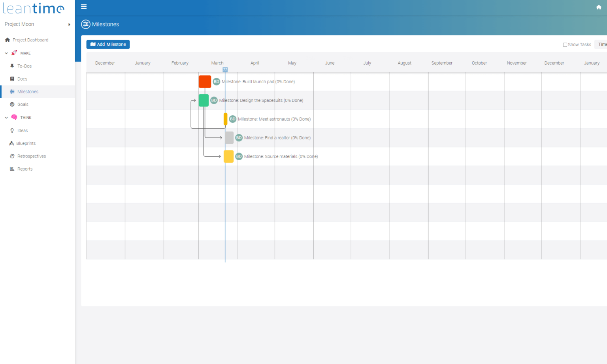The image size is (607, 364).
Task: Open Goals using the target icon
Action: click(x=13, y=104)
